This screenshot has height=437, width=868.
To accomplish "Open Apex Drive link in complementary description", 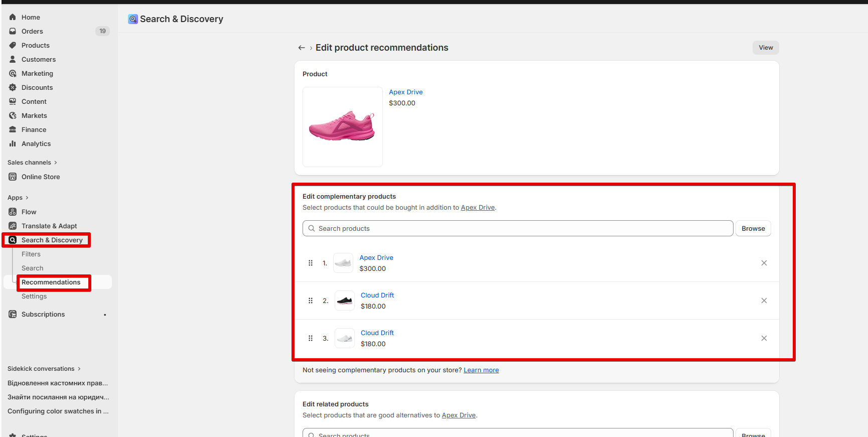I will (478, 208).
